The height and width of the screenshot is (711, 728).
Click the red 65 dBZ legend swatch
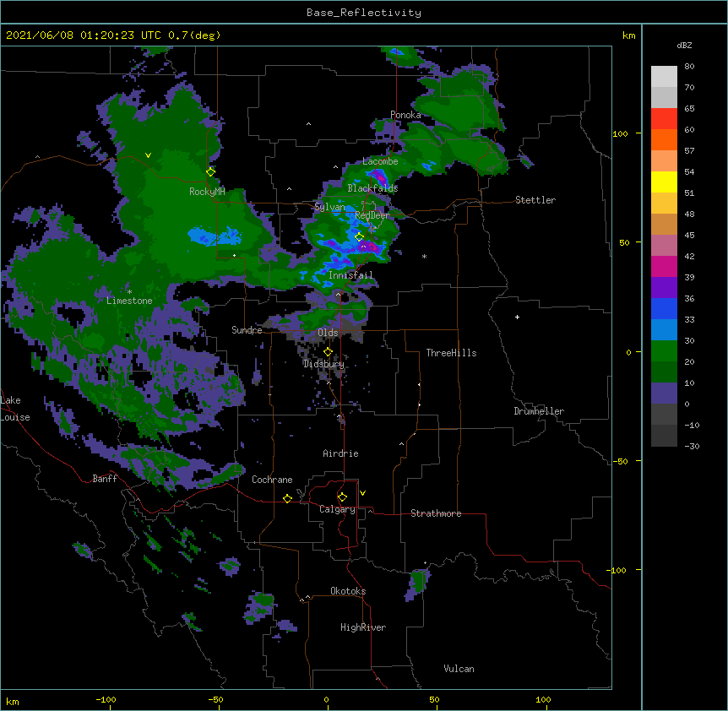coord(664,119)
